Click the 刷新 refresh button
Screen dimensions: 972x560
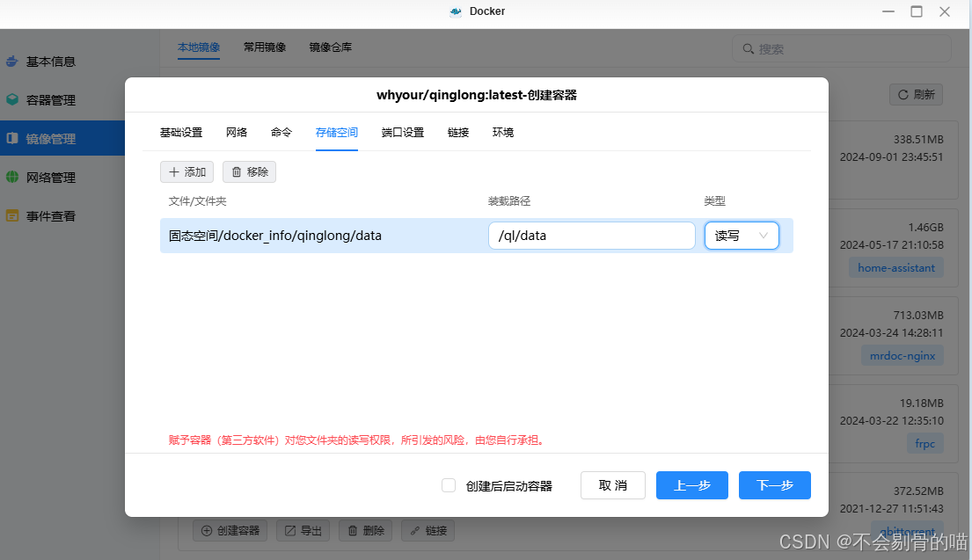(x=917, y=95)
